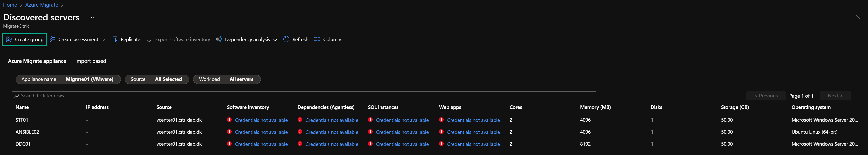Open ANSIBLE02 Software inventory Credentials not available link
Image resolution: width=868 pixels, height=155 pixels.
[261, 132]
